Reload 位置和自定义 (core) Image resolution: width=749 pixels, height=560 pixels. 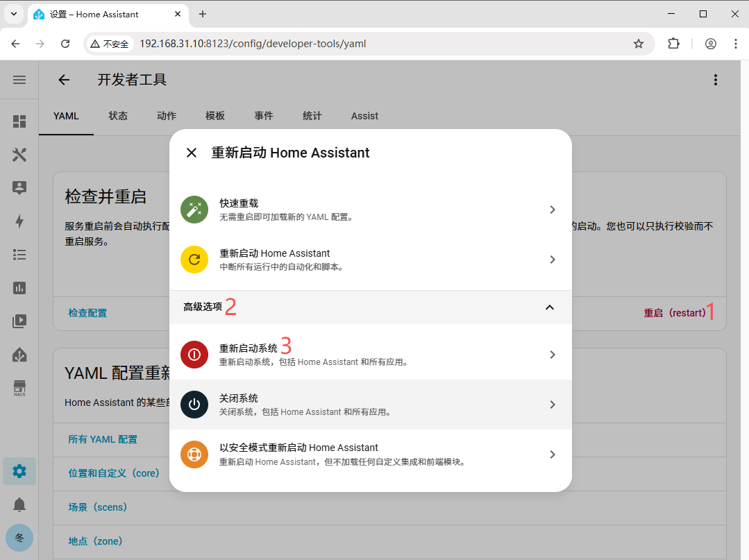114,473
